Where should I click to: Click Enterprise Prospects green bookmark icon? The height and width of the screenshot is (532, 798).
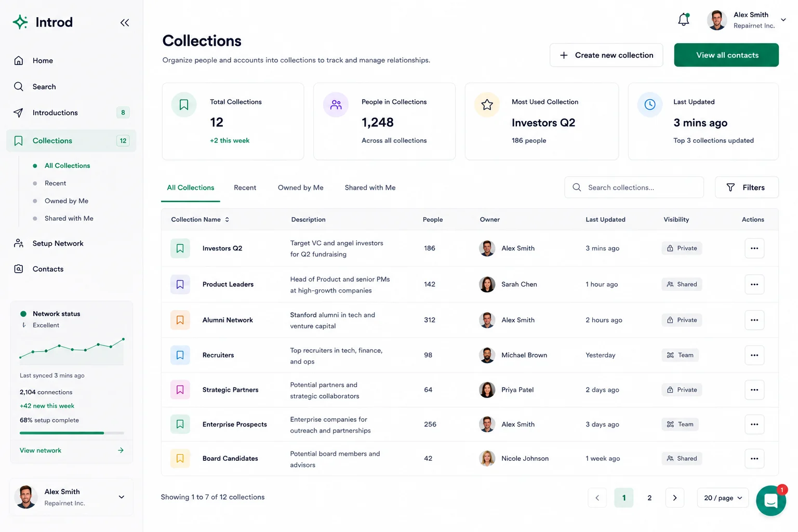(180, 424)
